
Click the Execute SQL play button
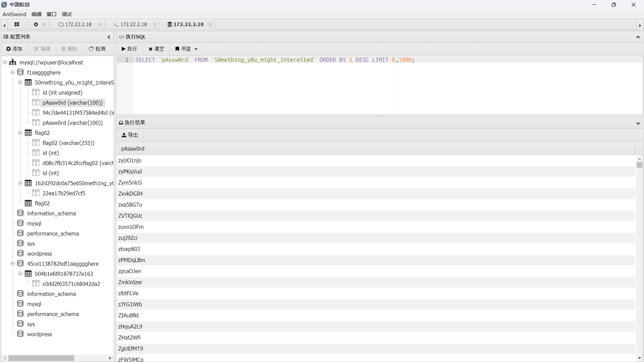129,49
